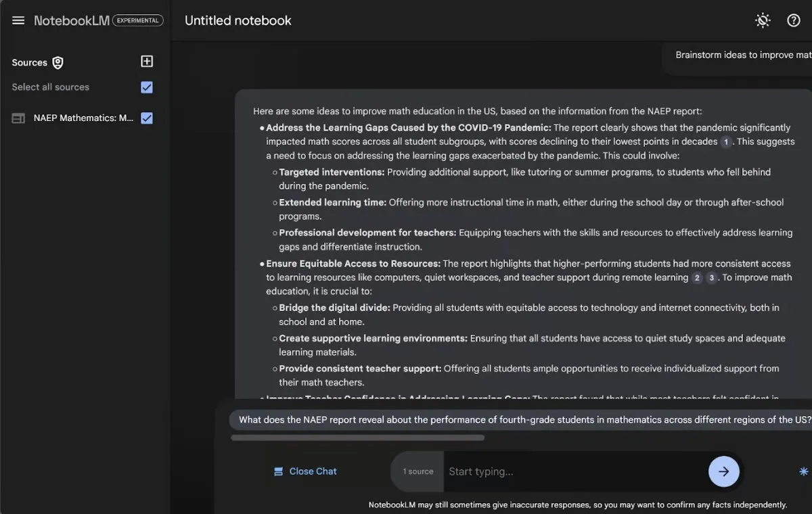Toggle the light/dark theme icon
Image resolution: width=812 pixels, height=514 pixels.
[763, 20]
